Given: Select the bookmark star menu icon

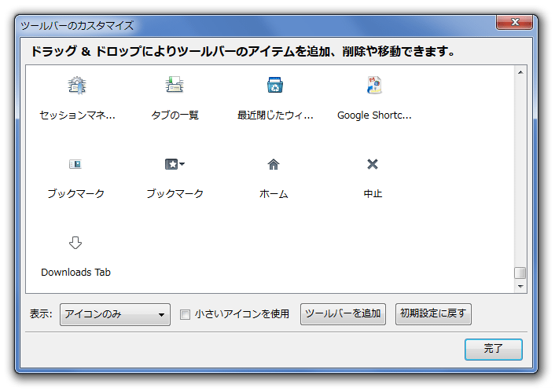Looking at the screenshot, I should click(x=175, y=164).
